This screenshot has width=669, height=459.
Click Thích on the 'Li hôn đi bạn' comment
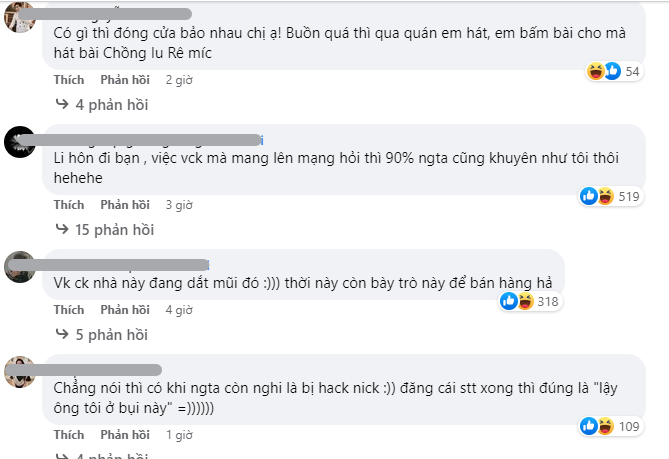(69, 205)
